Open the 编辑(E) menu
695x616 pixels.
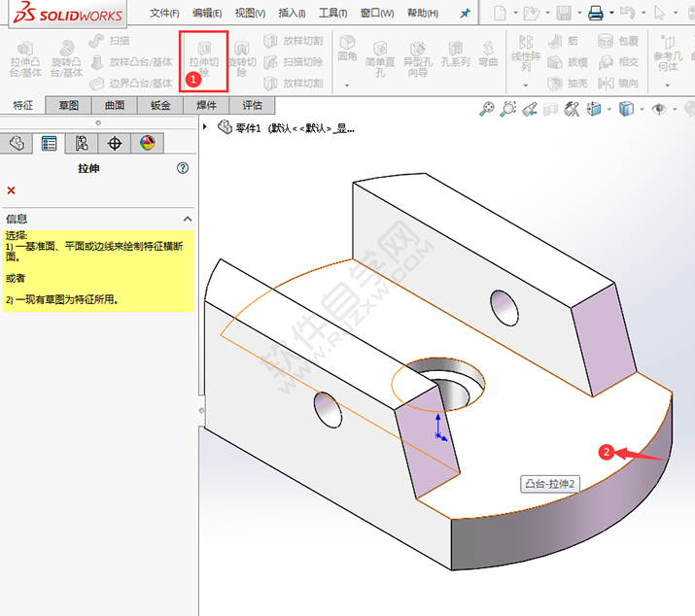(x=207, y=14)
